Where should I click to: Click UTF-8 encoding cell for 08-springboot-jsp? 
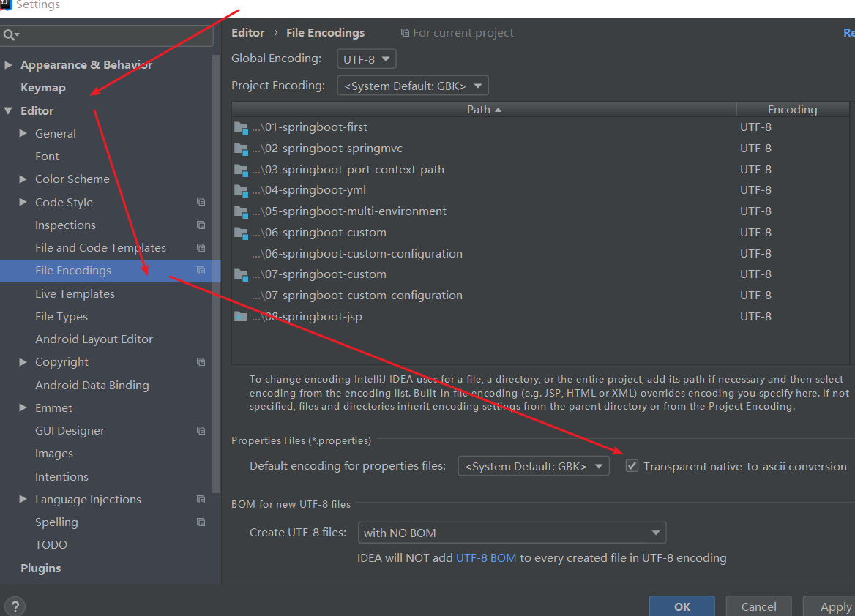click(755, 317)
